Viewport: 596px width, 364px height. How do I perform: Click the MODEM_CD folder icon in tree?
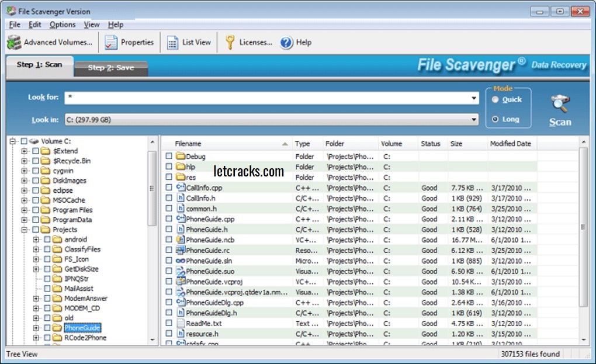(57, 308)
